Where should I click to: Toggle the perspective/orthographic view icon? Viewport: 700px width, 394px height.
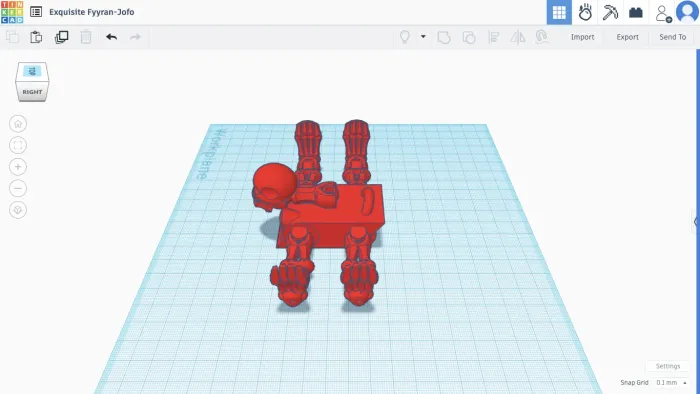coord(18,210)
